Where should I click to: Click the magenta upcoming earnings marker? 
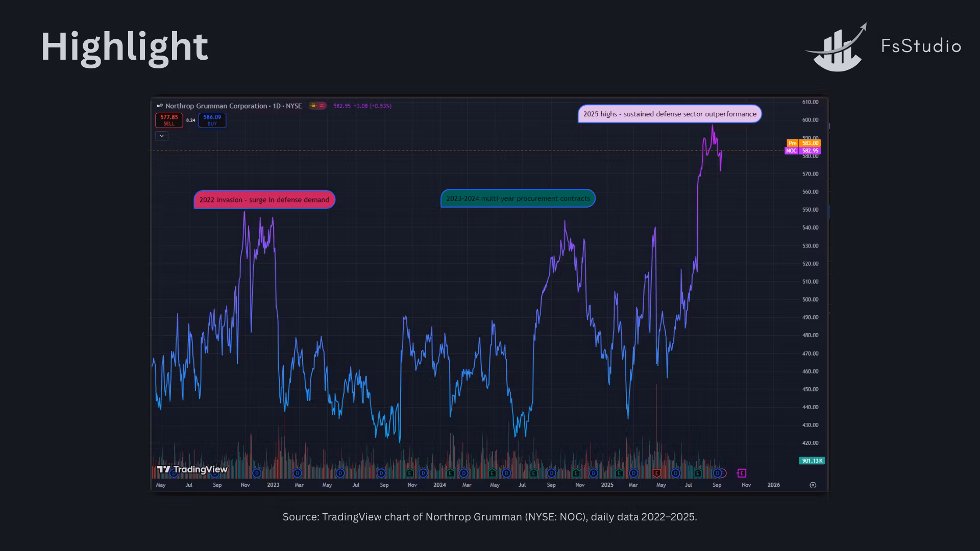[x=742, y=473]
